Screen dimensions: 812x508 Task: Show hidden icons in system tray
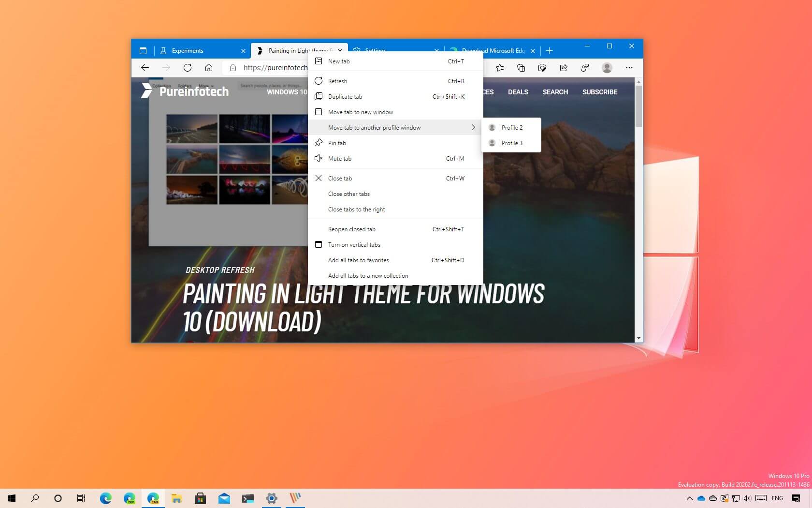point(689,498)
